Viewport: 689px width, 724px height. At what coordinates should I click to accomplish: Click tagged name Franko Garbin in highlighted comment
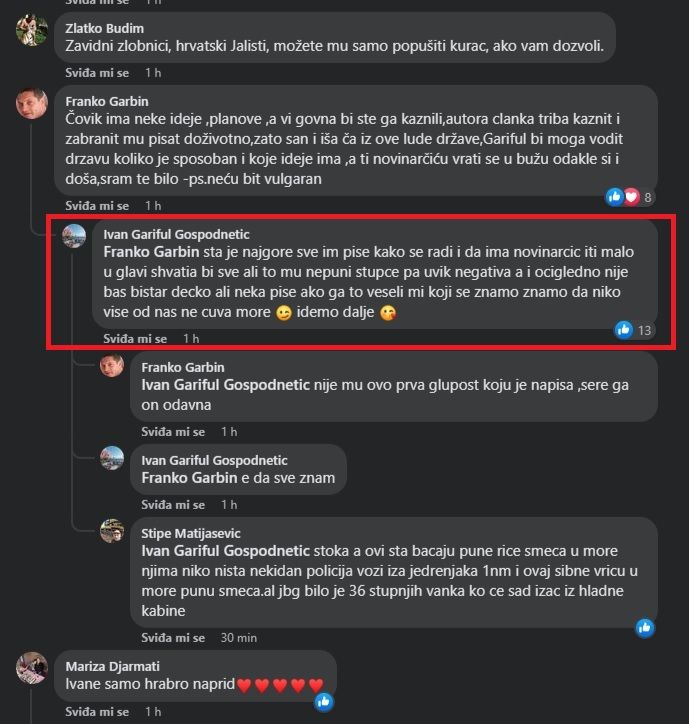click(151, 252)
